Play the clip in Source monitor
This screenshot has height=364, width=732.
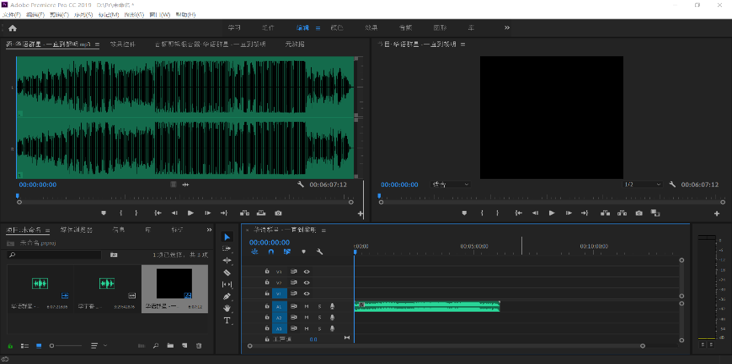190,213
